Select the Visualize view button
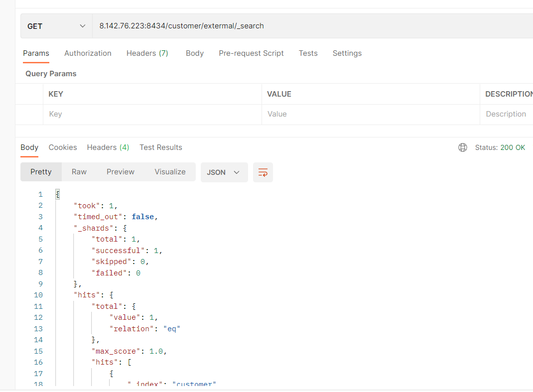Viewport: 533px width, 392px height. tap(170, 172)
